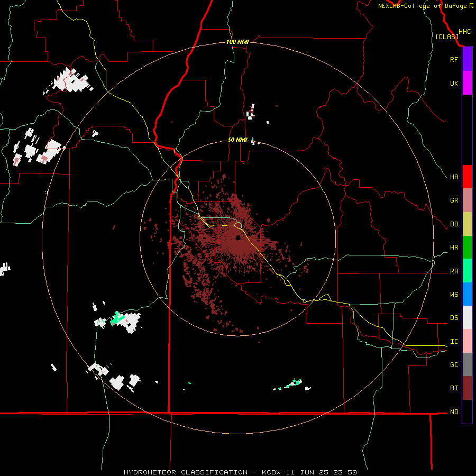Viewport: 476px width, 476px height.
Task: Click the HA legend label
Action: 454,177
